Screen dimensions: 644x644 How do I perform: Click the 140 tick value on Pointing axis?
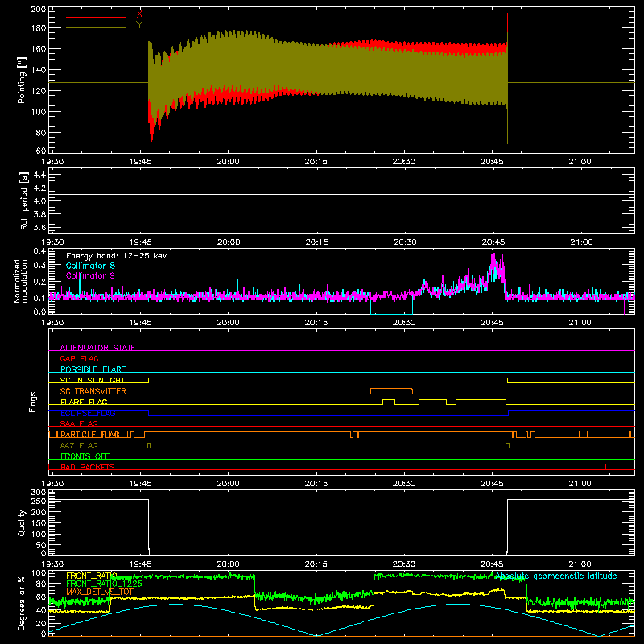39,70
